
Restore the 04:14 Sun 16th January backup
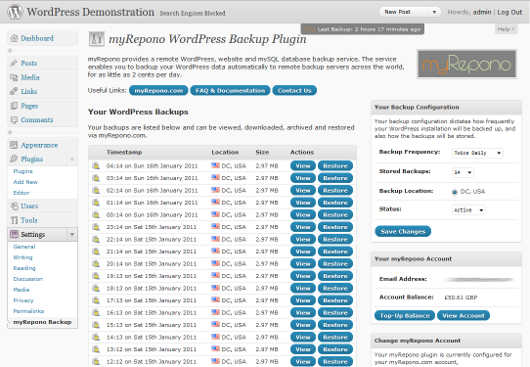(335, 166)
